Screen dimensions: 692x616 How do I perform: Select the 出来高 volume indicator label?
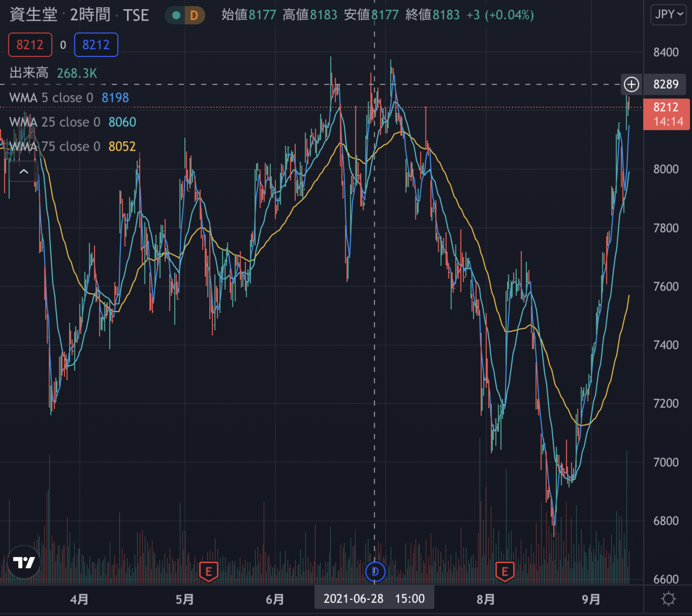click(29, 73)
